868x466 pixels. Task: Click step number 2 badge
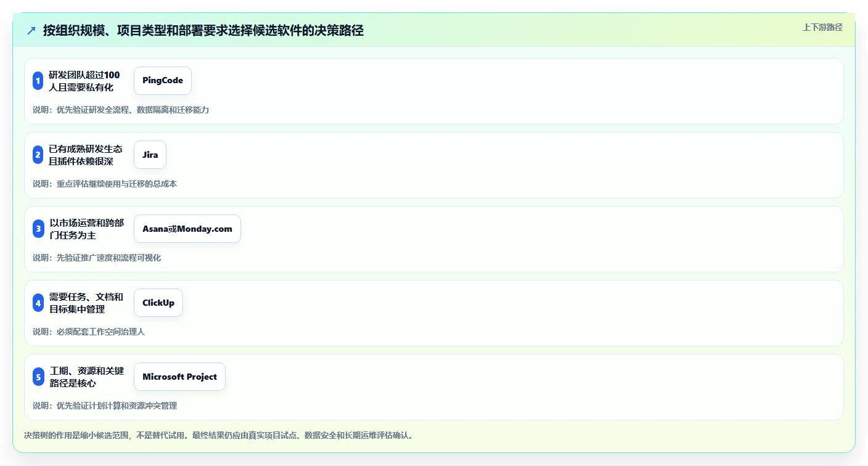click(38, 155)
